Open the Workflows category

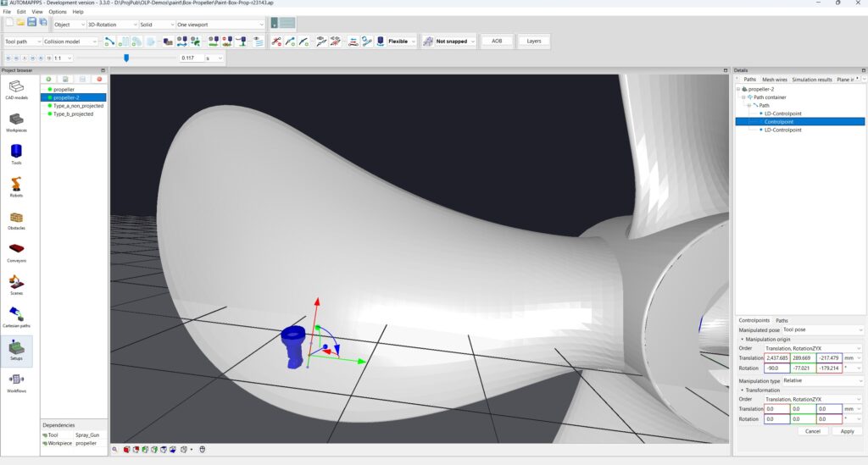16,383
